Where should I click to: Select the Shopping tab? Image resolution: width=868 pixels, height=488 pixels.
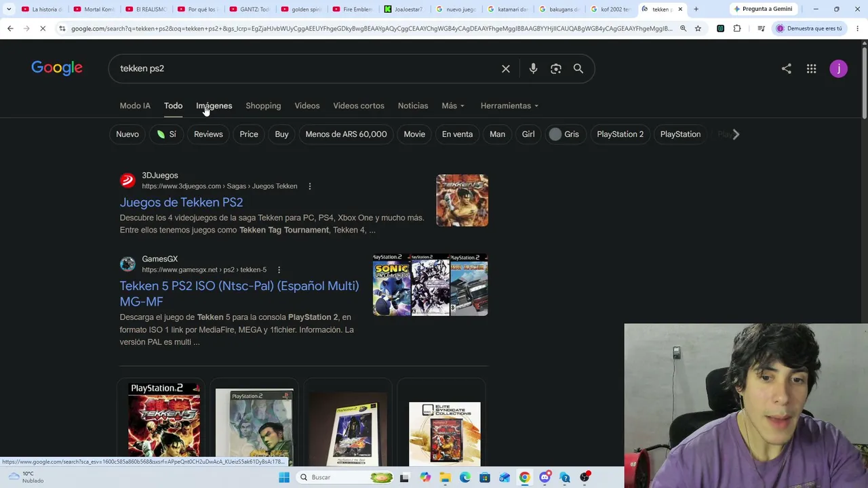pyautogui.click(x=263, y=106)
